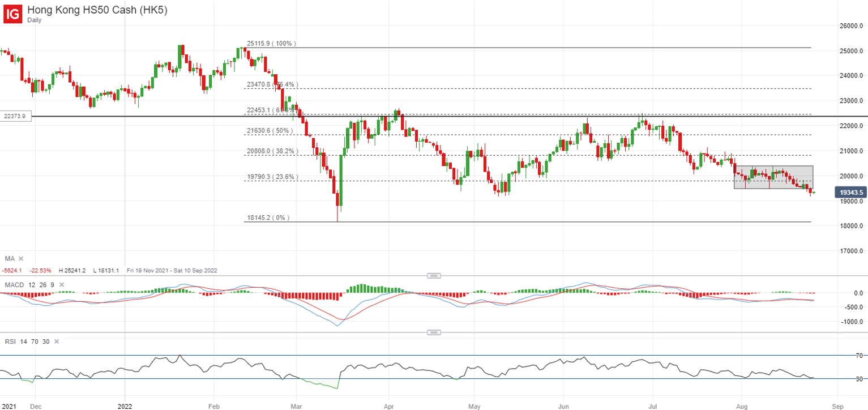
Task: Click the 70 RSI overbought axis label
Action: click(x=860, y=356)
